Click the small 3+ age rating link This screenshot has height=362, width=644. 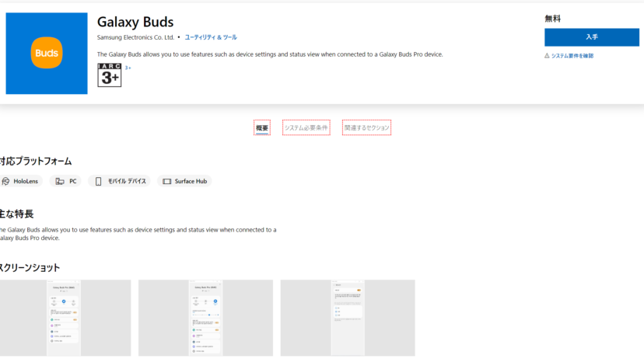point(128,68)
